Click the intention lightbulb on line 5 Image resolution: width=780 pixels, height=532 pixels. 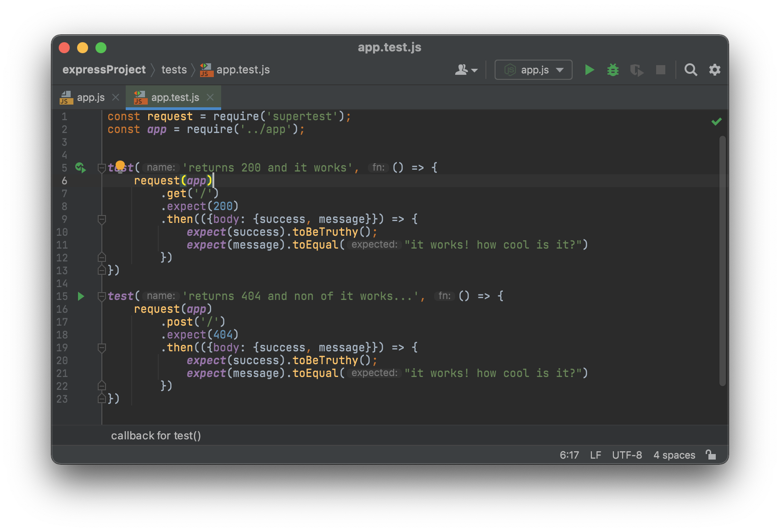click(x=120, y=166)
